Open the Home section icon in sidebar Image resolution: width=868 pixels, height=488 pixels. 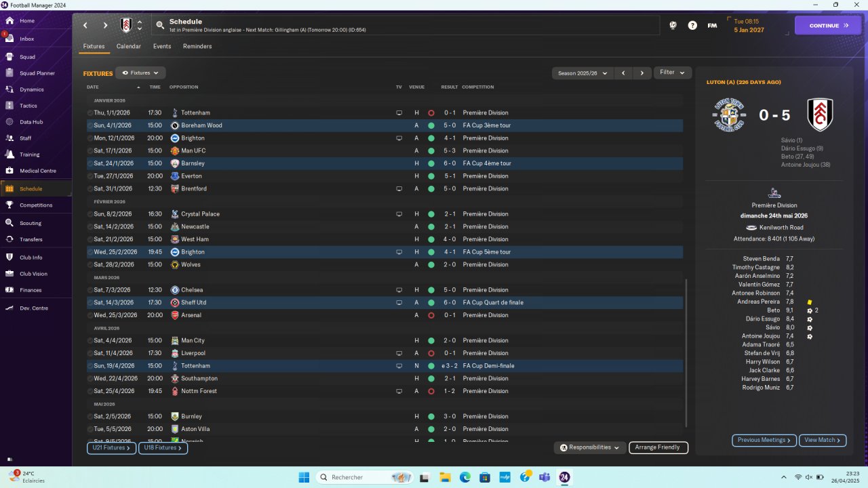click(9, 21)
